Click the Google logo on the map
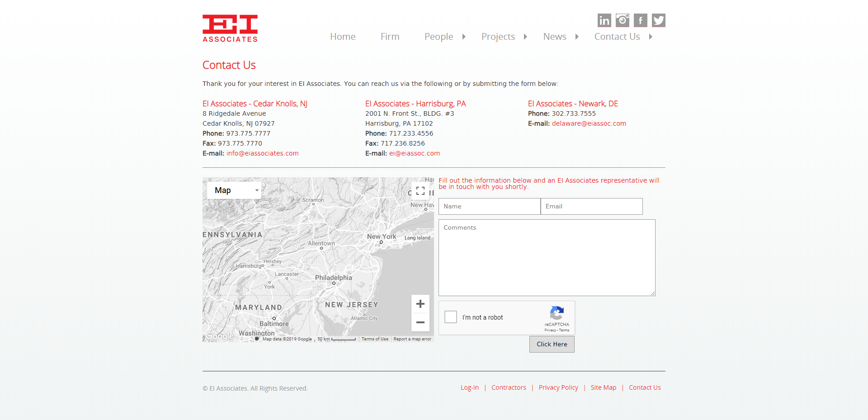The width and height of the screenshot is (868, 420). coord(220,336)
